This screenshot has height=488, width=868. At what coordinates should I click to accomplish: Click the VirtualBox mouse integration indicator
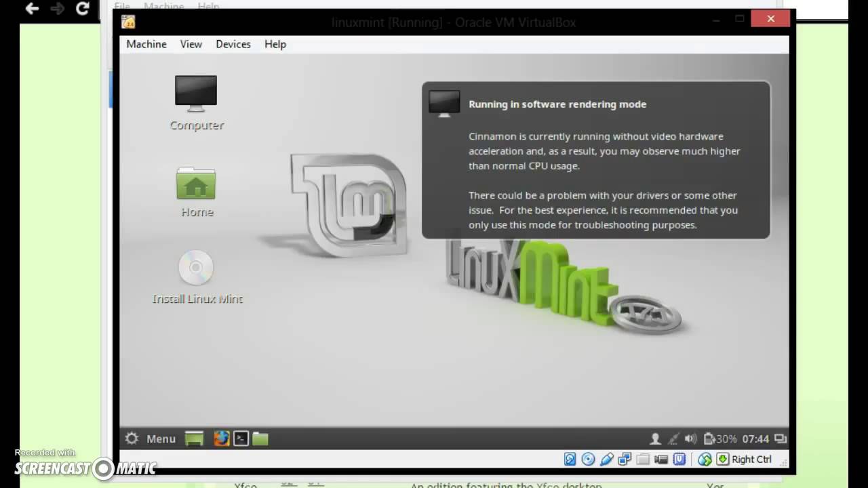click(x=705, y=460)
